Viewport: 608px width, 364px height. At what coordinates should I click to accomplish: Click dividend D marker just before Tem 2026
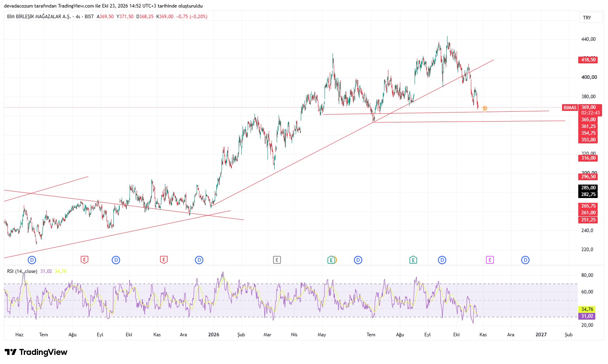tap(358, 260)
